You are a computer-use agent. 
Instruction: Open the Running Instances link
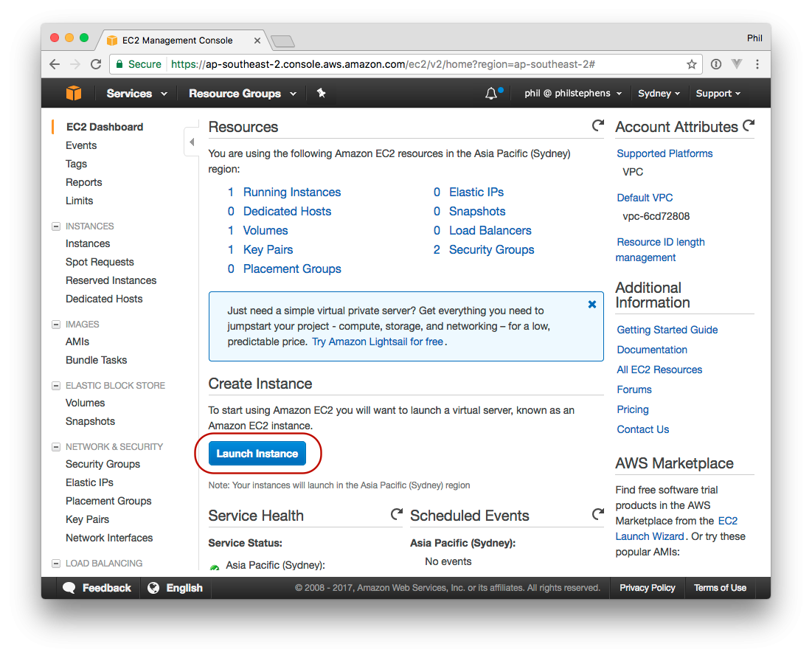click(x=292, y=192)
